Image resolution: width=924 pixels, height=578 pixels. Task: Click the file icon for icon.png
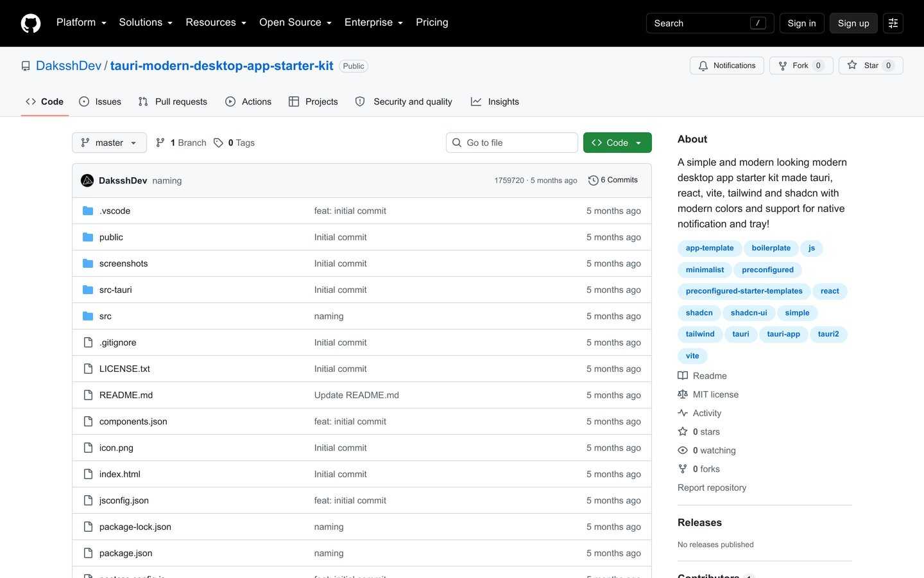pyautogui.click(x=88, y=448)
